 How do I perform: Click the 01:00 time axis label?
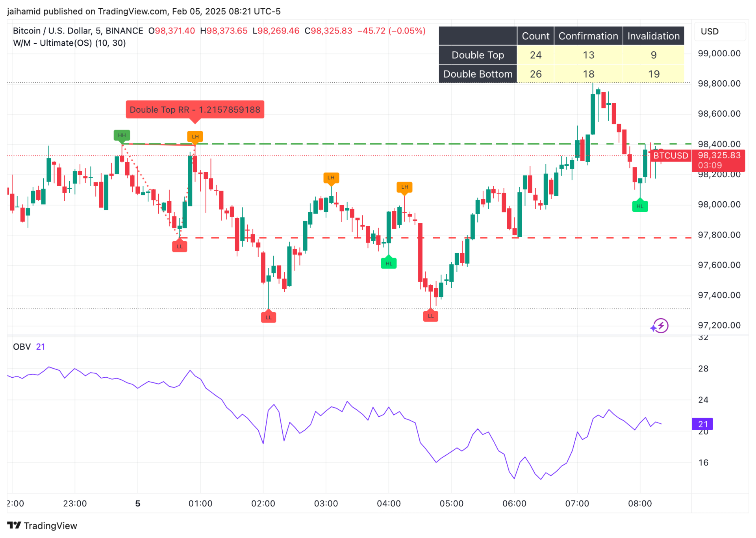(200, 503)
